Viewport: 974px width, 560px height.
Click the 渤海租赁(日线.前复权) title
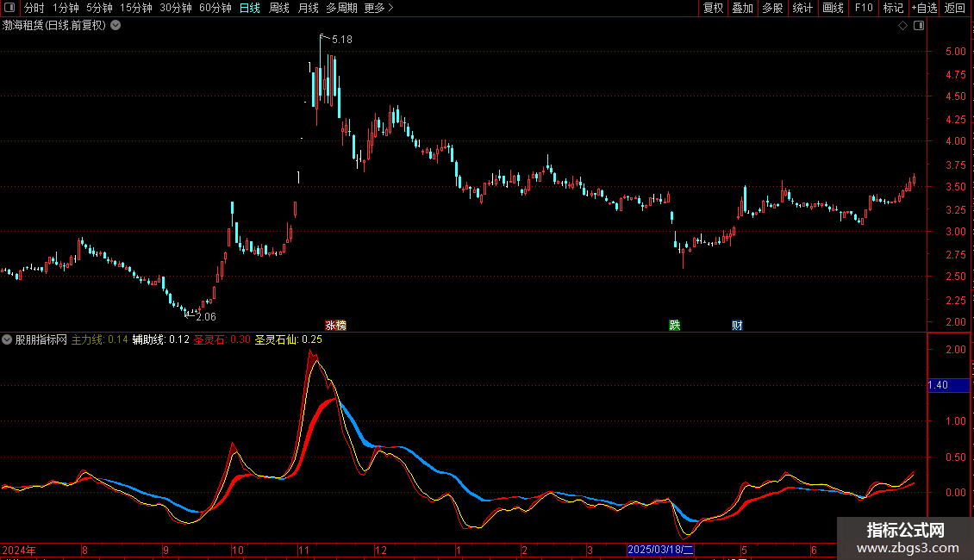pyautogui.click(x=54, y=26)
